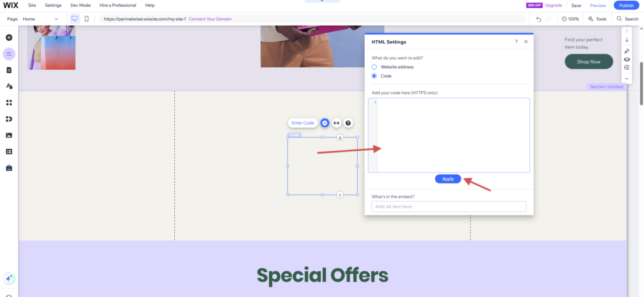This screenshot has height=297, width=644.
Task: Open the Add Apps grid icon
Action: 9,102
